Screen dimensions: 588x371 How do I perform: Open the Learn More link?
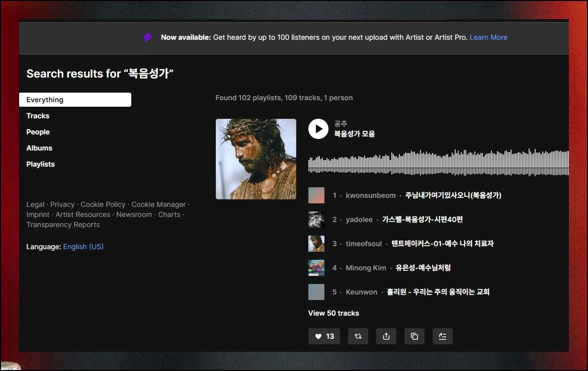(488, 38)
